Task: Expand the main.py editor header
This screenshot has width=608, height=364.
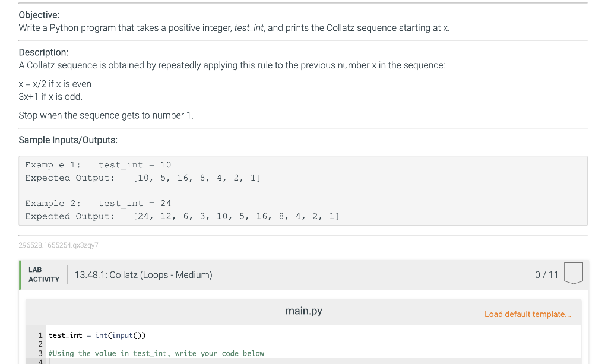Action: click(303, 311)
